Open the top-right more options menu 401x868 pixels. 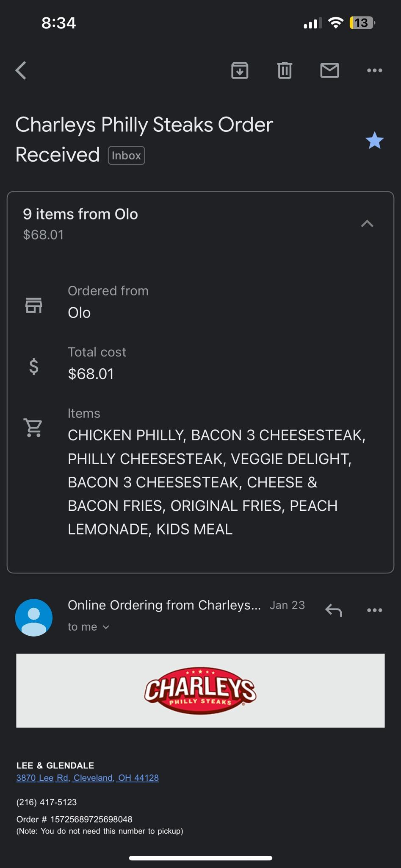pyautogui.click(x=374, y=70)
